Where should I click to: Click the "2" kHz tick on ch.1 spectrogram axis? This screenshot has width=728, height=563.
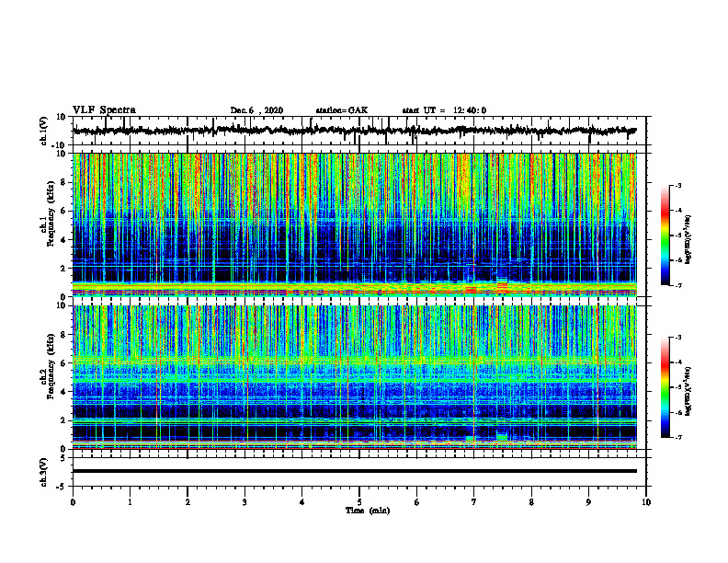(x=63, y=269)
